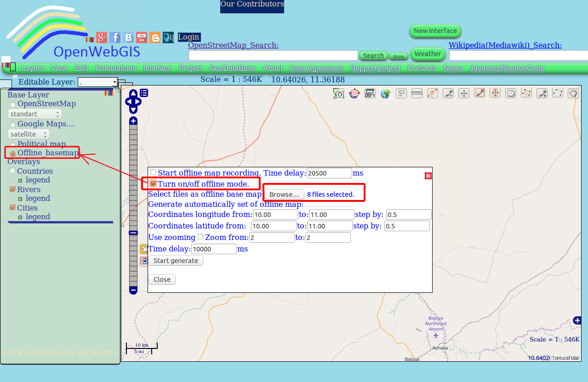Open the globe world view tool
The image size is (588, 382).
(385, 93)
